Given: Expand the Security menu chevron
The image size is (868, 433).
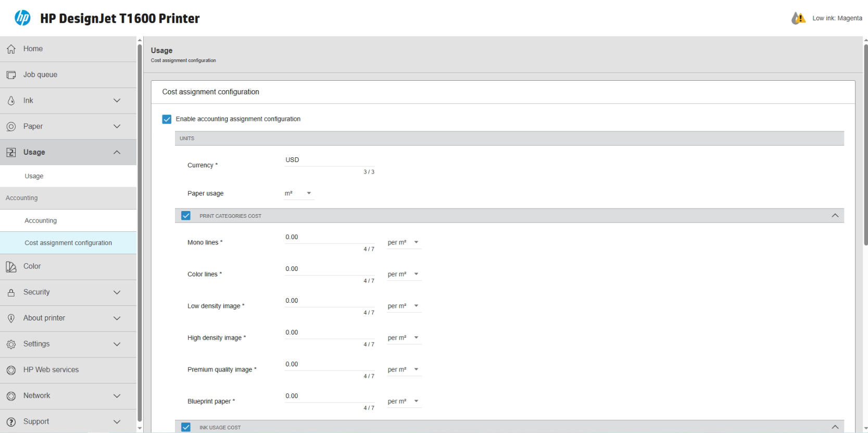Looking at the screenshot, I should (117, 292).
